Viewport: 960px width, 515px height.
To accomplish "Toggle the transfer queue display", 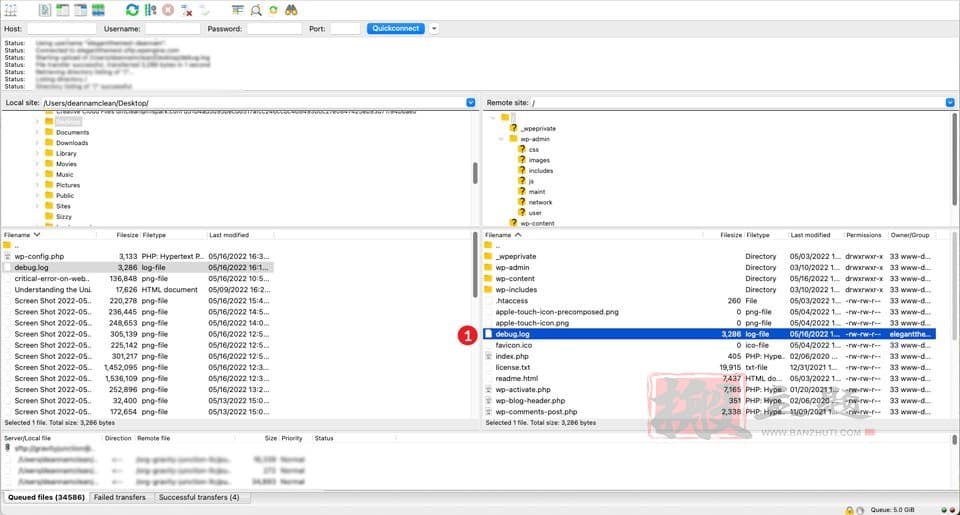I will click(98, 10).
